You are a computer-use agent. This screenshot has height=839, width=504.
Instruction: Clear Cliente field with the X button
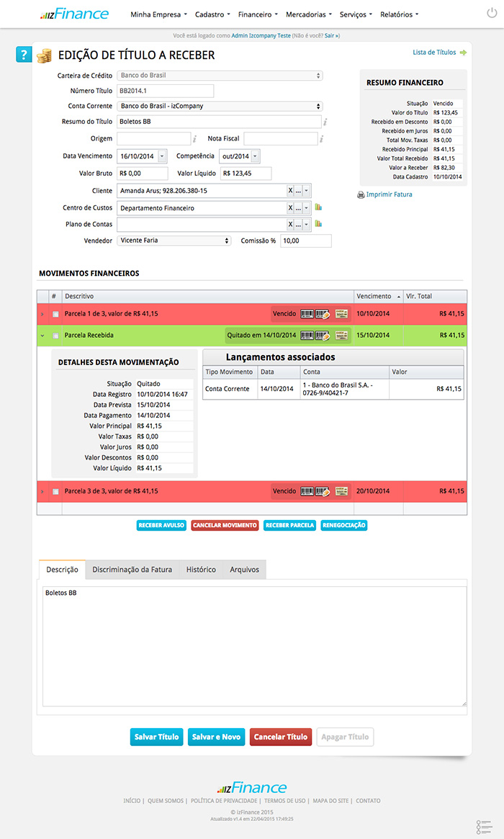click(290, 191)
